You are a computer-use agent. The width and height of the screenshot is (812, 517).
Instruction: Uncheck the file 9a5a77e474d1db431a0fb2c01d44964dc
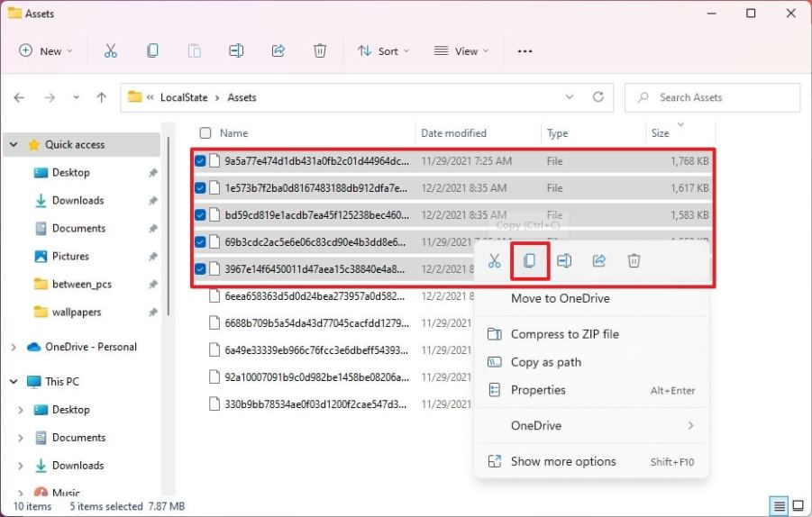pyautogui.click(x=200, y=161)
